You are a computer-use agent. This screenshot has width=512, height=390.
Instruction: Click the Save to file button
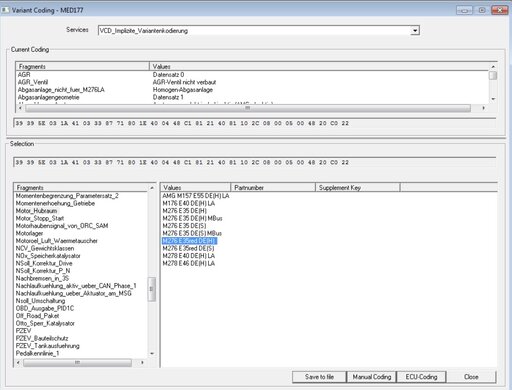pos(319,377)
